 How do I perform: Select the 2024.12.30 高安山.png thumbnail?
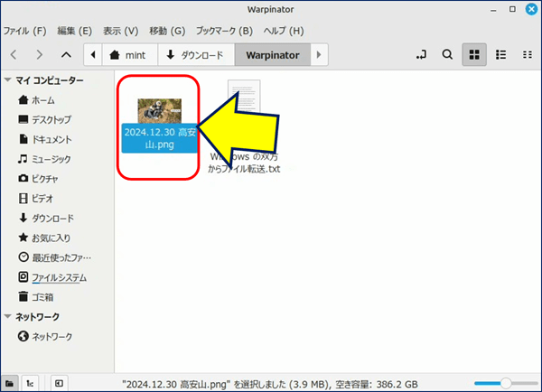click(x=159, y=110)
